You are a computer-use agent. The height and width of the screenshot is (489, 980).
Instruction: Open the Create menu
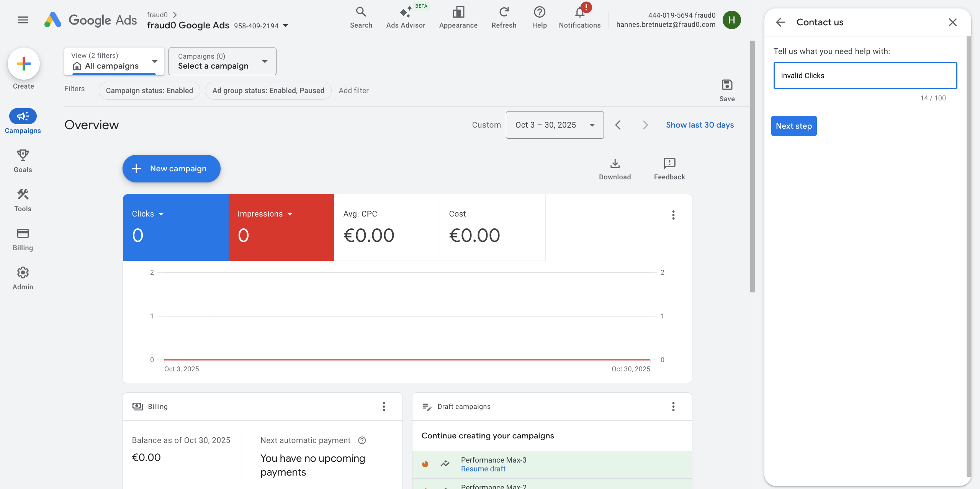(x=23, y=64)
